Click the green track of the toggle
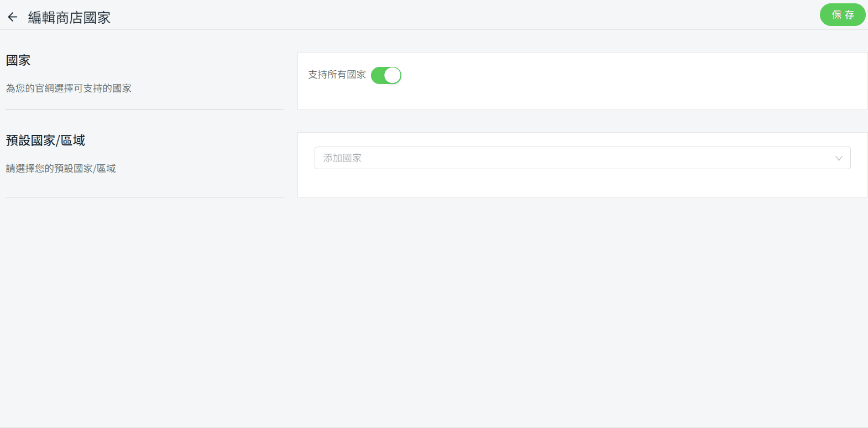The height and width of the screenshot is (428, 868). pos(378,75)
